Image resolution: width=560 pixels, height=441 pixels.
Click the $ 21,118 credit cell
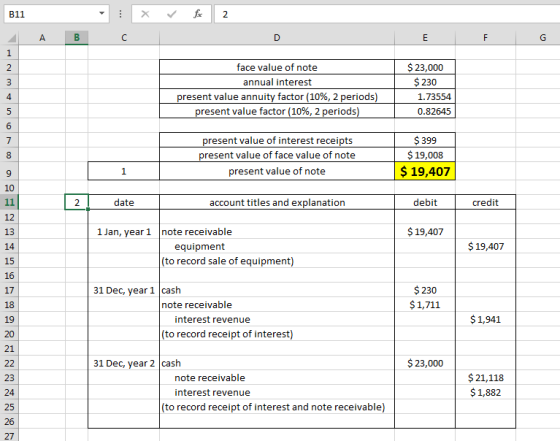click(485, 378)
